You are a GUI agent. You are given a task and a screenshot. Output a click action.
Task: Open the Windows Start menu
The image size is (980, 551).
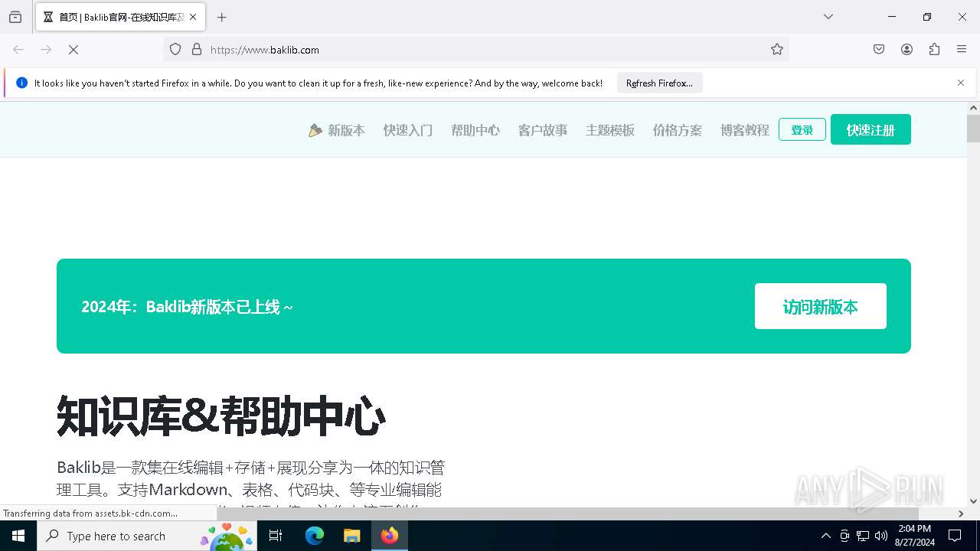(18, 536)
